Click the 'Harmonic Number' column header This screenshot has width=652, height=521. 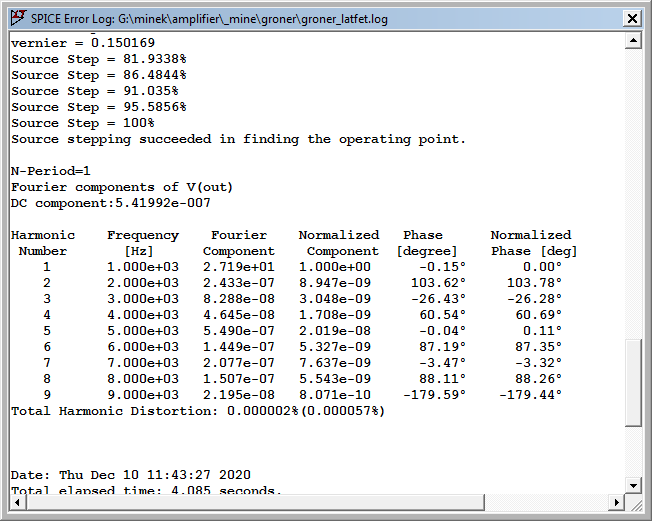pyautogui.click(x=43, y=243)
